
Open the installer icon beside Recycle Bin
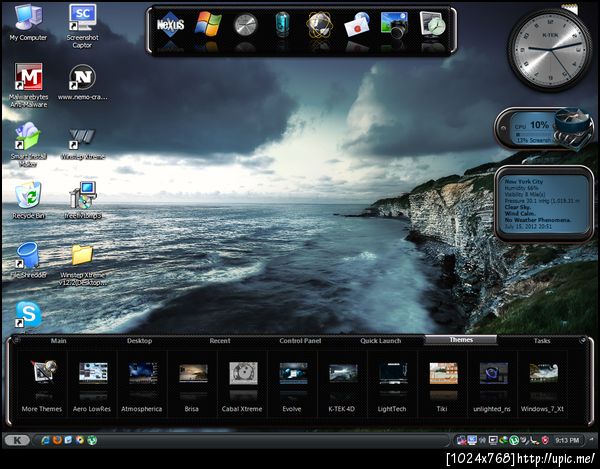tap(83, 200)
